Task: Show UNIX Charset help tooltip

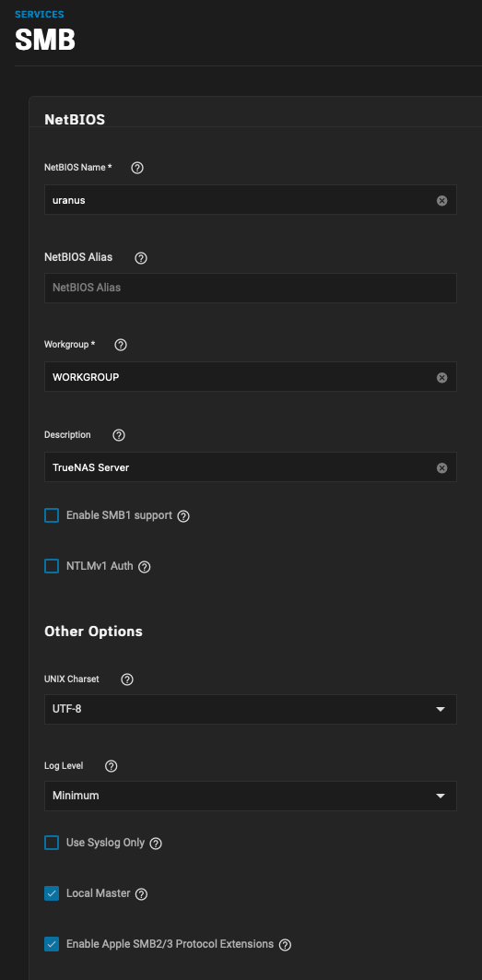Action: coord(127,679)
